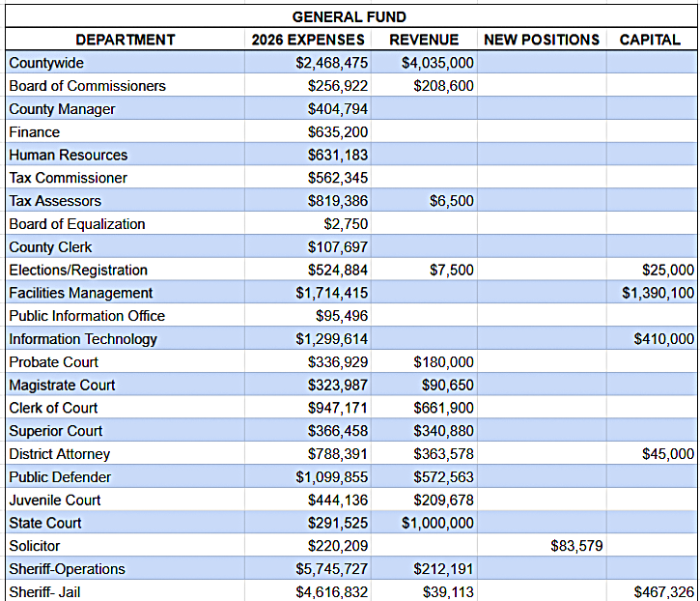Select Countywide revenue value $4,035,000
This screenshot has height=601, width=700.
coord(437,63)
